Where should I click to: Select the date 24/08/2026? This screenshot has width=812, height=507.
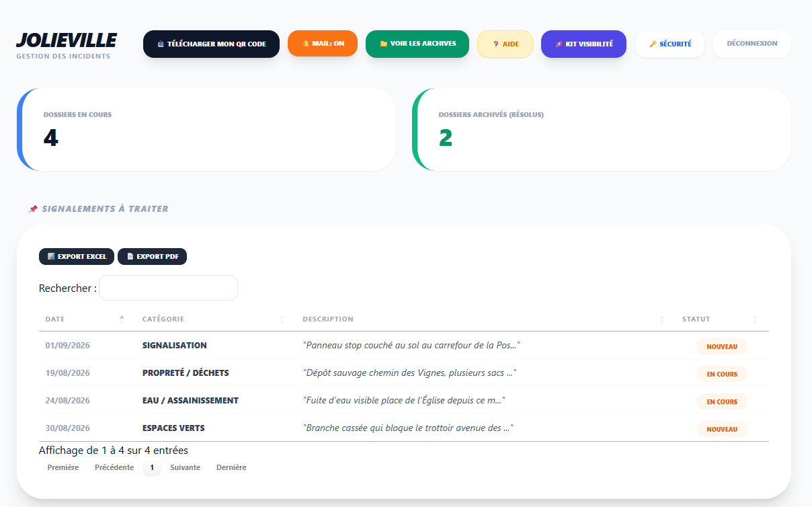[x=68, y=401]
